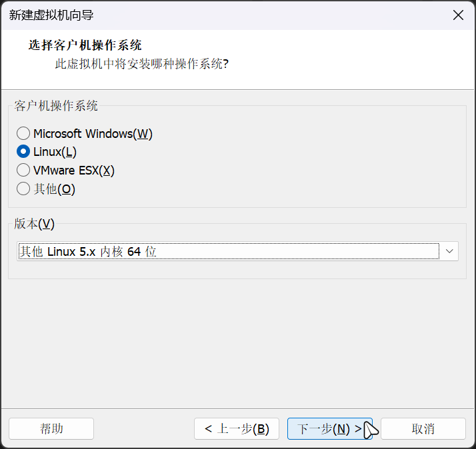Click the 新建虚拟机向导 title bar text
This screenshot has width=476, height=449.
51,15
